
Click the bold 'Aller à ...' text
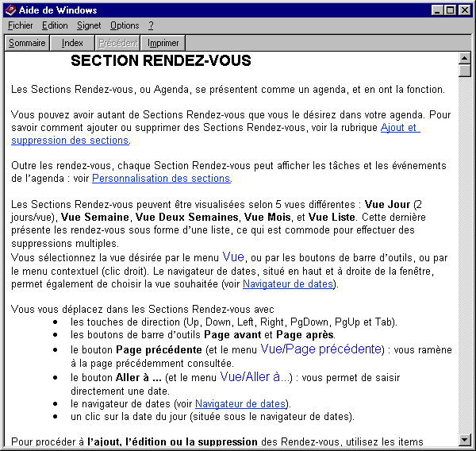138,377
